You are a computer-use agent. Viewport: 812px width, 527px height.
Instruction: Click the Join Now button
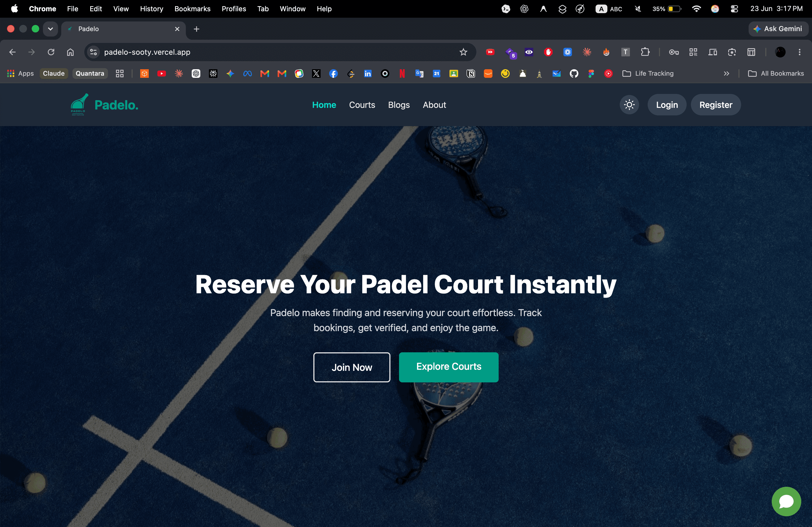[352, 367]
